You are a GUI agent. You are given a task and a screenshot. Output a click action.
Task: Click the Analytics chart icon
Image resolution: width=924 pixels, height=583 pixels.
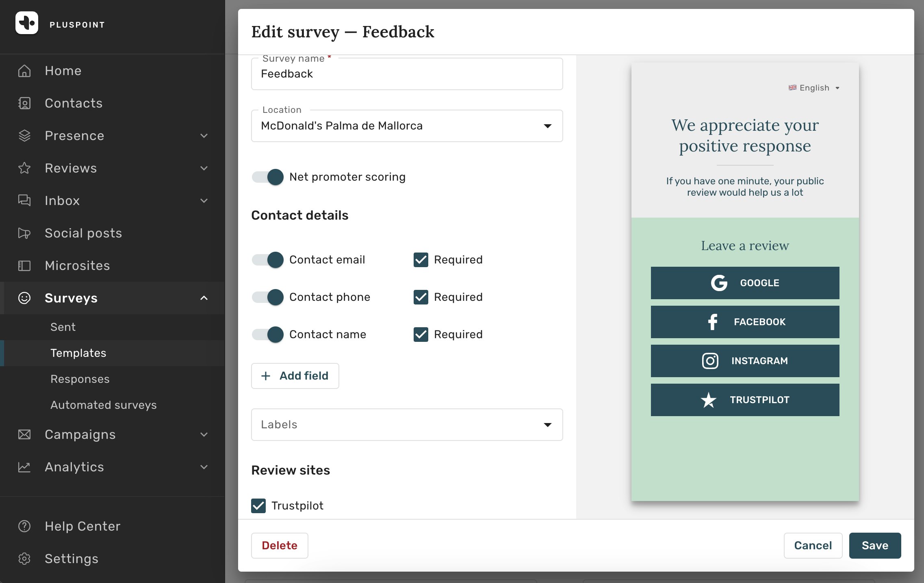[24, 467]
